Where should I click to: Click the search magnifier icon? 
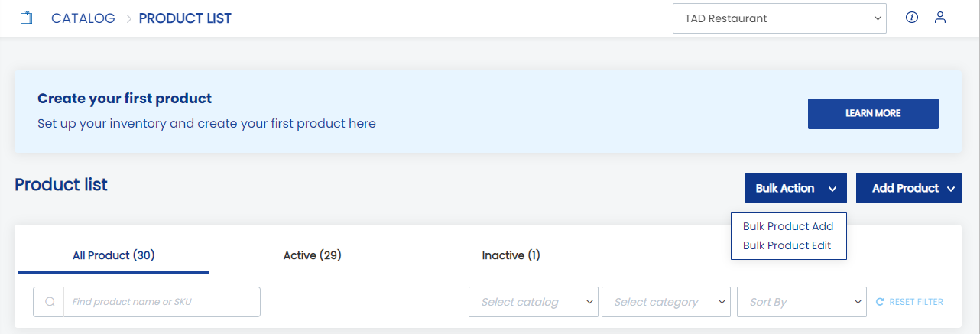50,302
